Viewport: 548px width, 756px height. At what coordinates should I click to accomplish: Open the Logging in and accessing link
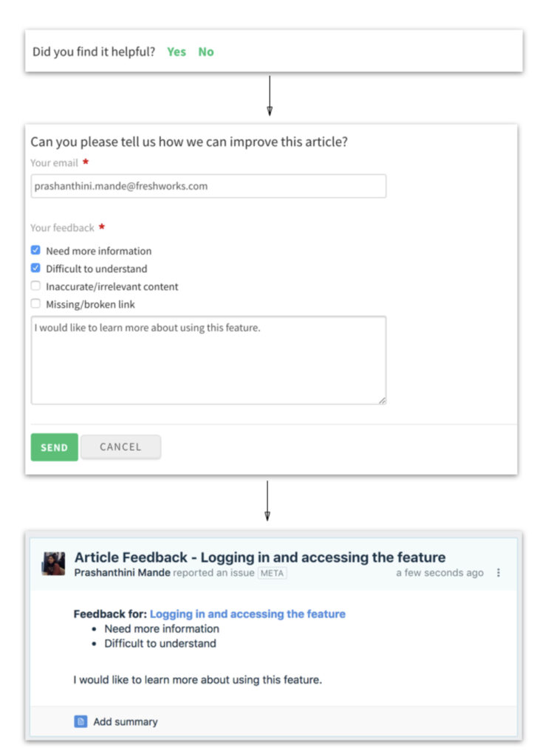(x=247, y=614)
